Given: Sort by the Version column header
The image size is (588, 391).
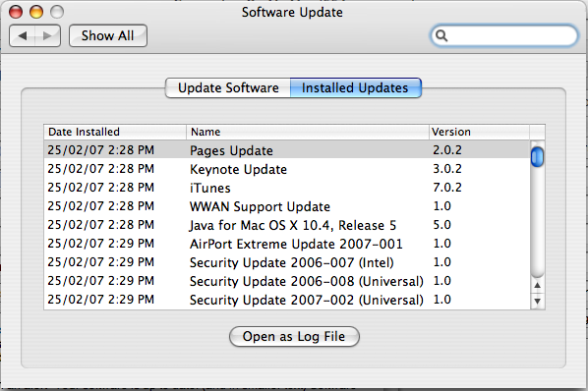Looking at the screenshot, I should pos(479,132).
